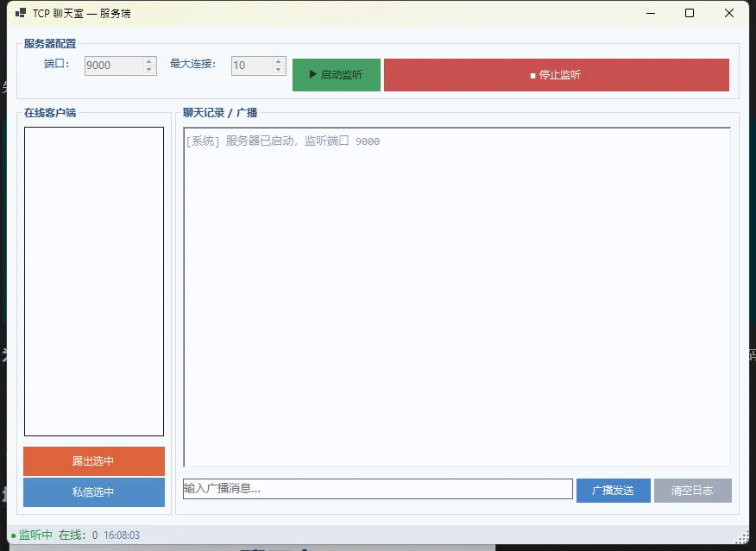Open private message via 私信选中

94,492
